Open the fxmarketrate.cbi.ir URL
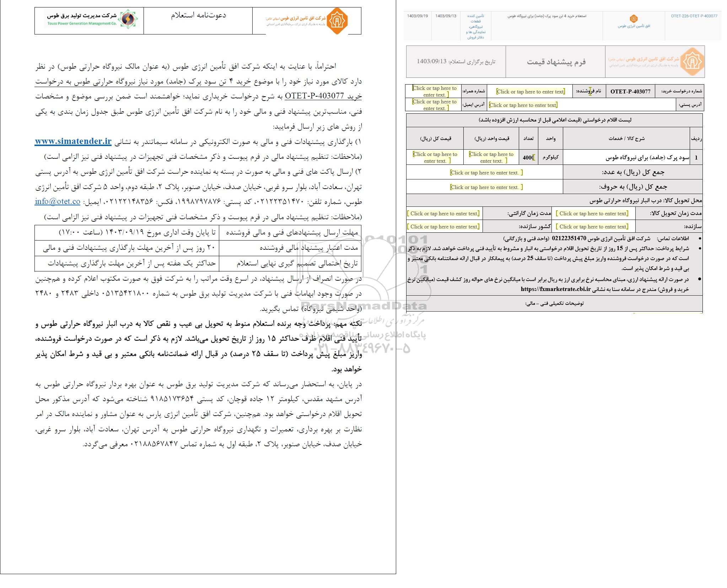The width and height of the screenshot is (727, 588). coord(555,289)
